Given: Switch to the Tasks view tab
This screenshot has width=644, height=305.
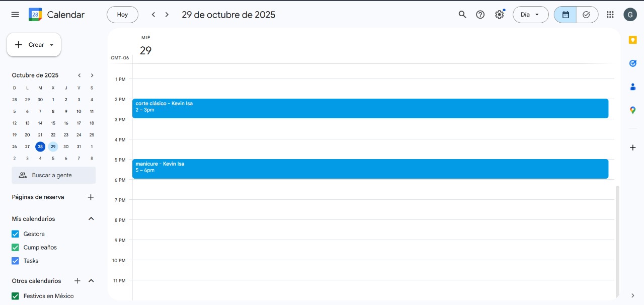Looking at the screenshot, I should point(587,15).
